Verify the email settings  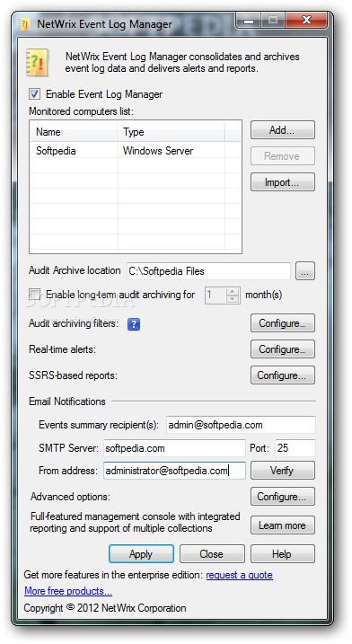[283, 471]
